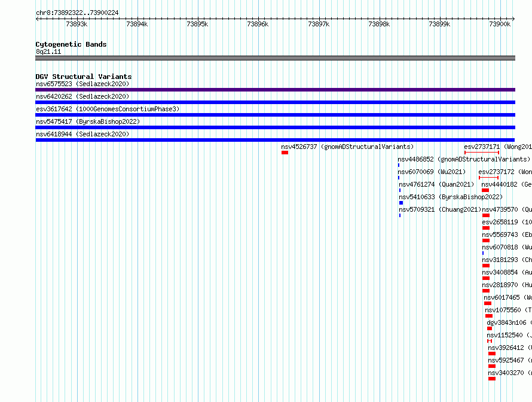Open the nsv6017465 variant label

(x=508, y=297)
